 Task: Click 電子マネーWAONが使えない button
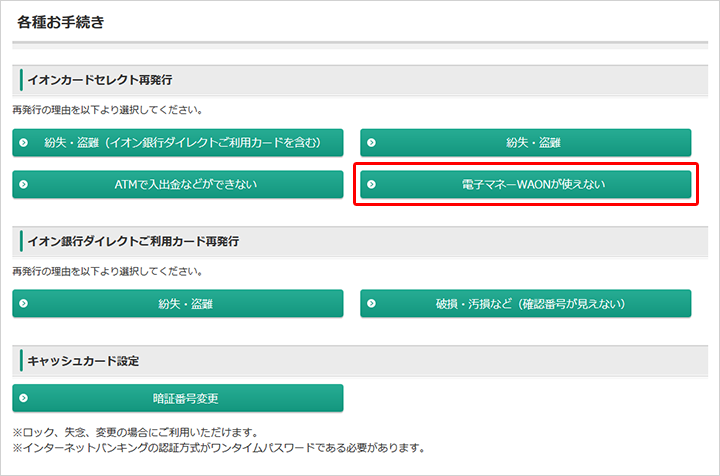coord(526,185)
